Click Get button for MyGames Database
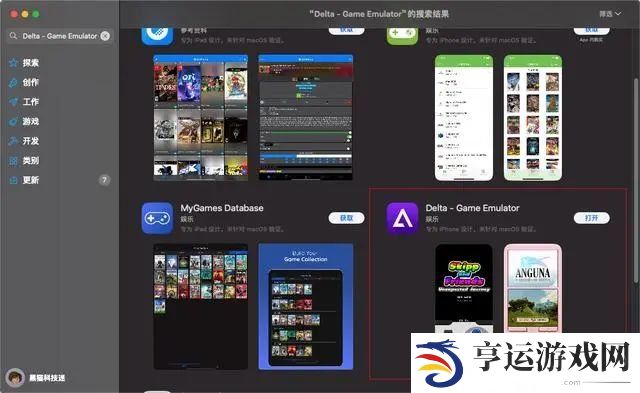640x393 pixels. pos(346,218)
